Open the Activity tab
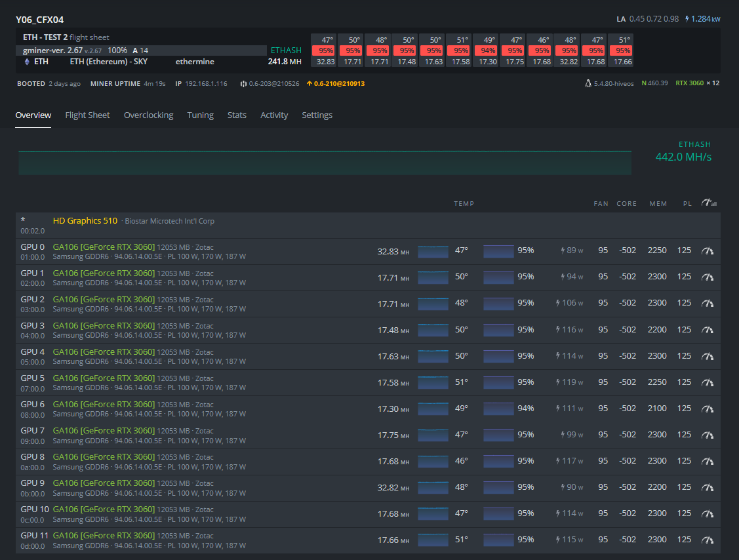The width and height of the screenshot is (739, 560). click(274, 115)
